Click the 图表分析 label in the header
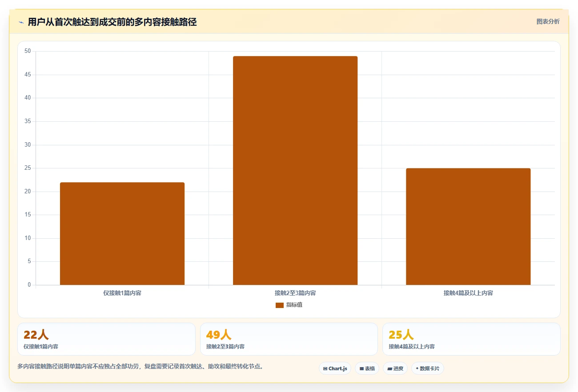This screenshot has height=392, width=578. click(x=548, y=21)
